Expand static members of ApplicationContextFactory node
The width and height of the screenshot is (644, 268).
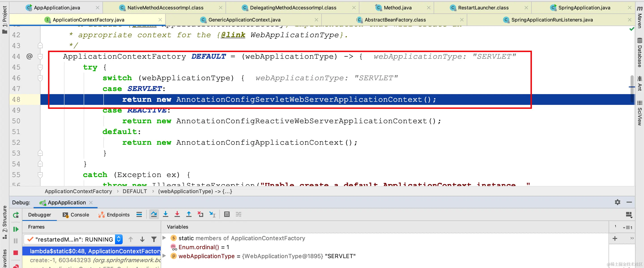click(x=164, y=238)
